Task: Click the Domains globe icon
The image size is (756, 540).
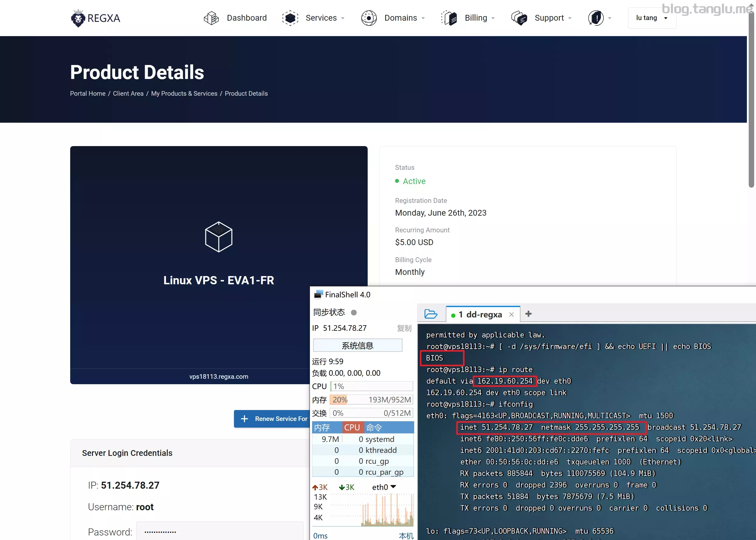Action: point(369,18)
